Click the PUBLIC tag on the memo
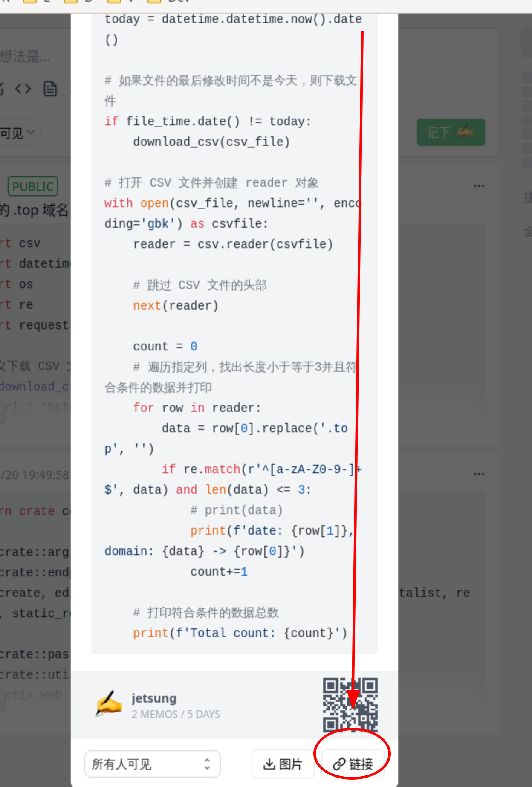532x787 pixels. pos(33,186)
